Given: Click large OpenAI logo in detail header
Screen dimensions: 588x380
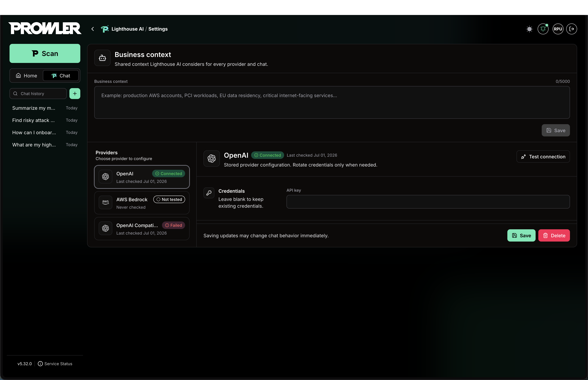Looking at the screenshot, I should [x=211, y=158].
